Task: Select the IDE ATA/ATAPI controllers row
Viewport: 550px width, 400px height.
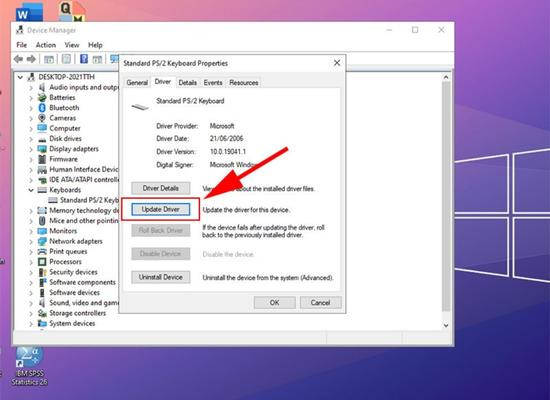Action: tap(78, 180)
